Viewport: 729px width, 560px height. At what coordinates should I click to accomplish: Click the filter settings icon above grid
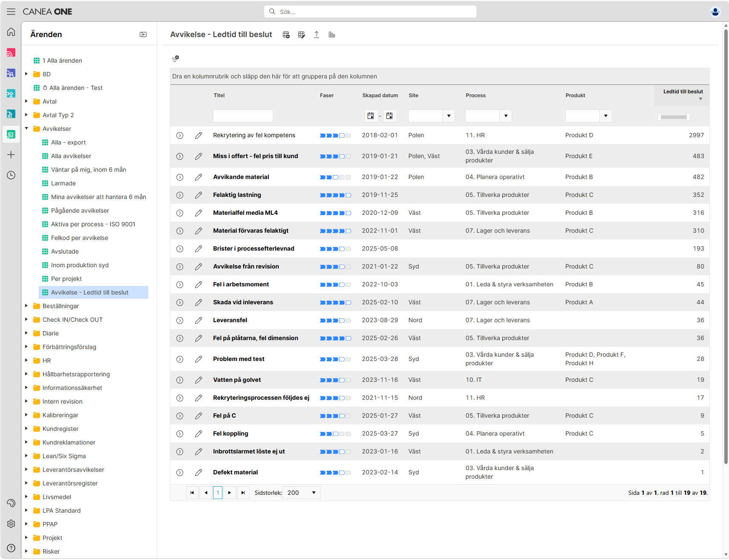175,58
